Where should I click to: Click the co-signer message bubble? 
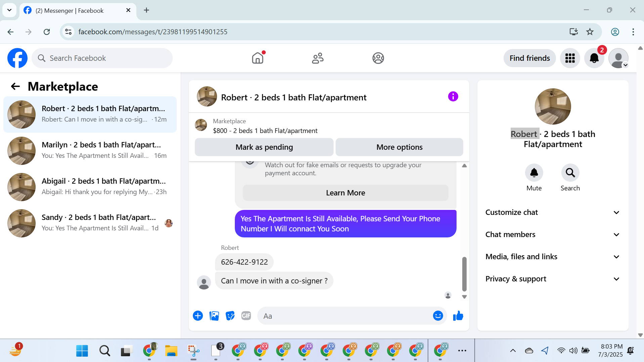point(274,281)
